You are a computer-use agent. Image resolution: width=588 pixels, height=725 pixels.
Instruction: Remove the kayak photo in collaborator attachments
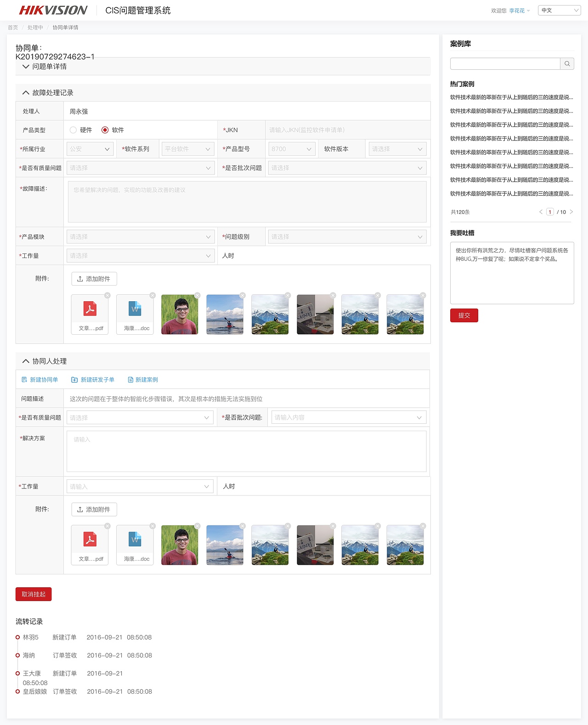pyautogui.click(x=243, y=526)
